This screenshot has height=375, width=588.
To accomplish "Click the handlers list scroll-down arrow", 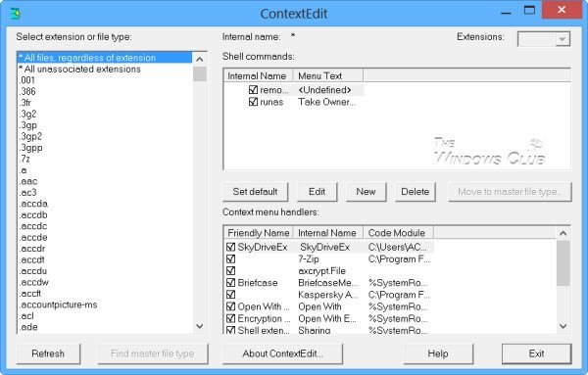I will 563,326.
